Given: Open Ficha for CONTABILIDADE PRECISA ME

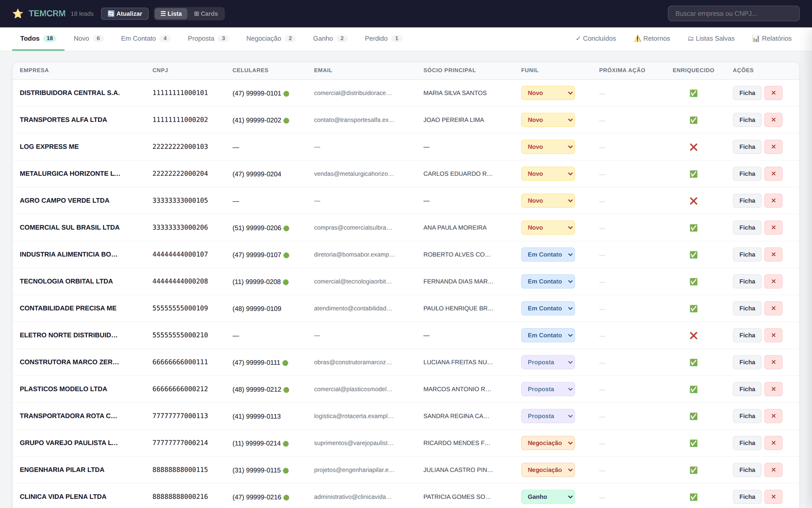Looking at the screenshot, I should [747, 308].
